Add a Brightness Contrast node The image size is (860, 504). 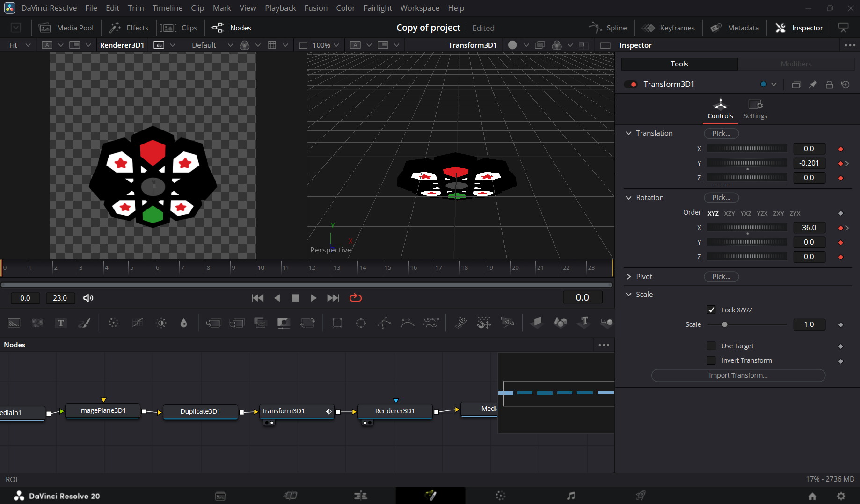pyautogui.click(x=161, y=323)
